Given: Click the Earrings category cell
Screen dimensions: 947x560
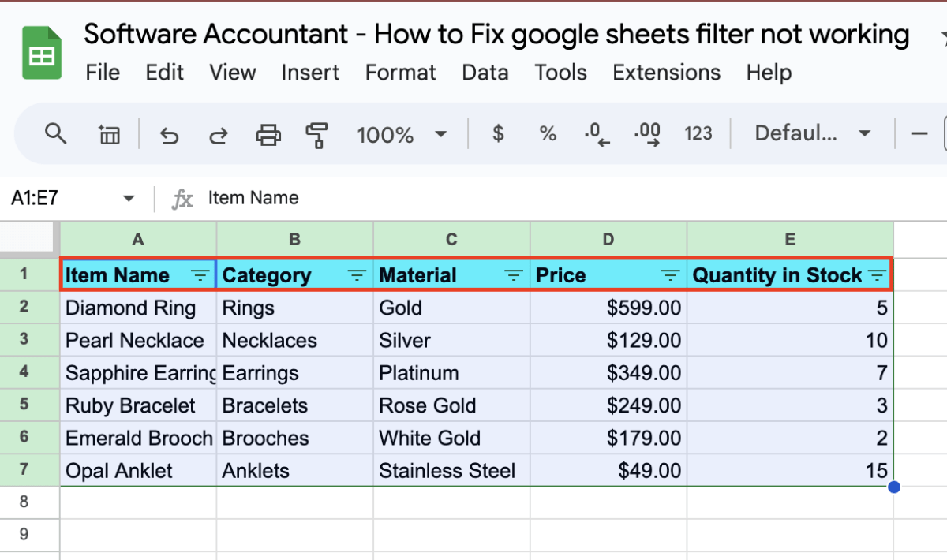Looking at the screenshot, I should tap(295, 373).
